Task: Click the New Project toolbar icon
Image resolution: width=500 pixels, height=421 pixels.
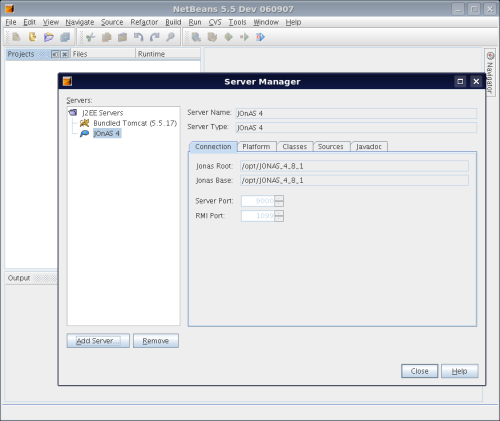Action: coord(32,37)
